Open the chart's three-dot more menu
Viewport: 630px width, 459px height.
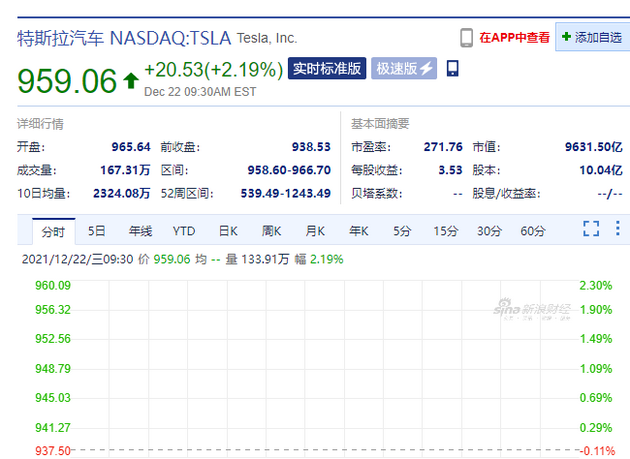click(618, 228)
